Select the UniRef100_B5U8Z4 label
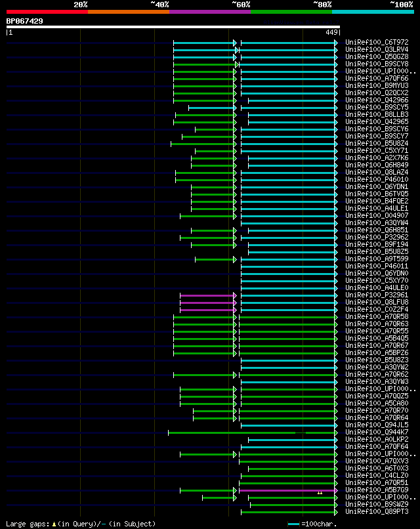The height and width of the screenshot is (529, 420). (377, 143)
